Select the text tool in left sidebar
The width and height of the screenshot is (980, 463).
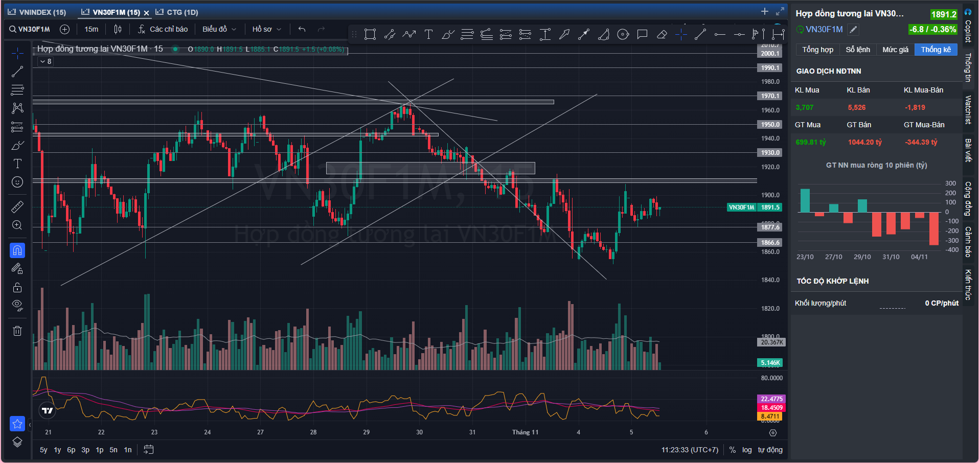click(17, 164)
